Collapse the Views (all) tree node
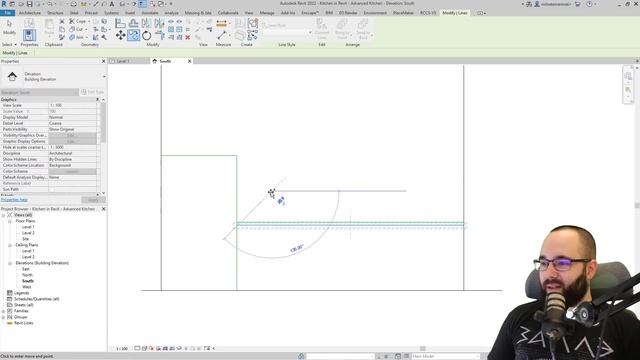Viewport: 640px width, 360px height. click(4, 215)
